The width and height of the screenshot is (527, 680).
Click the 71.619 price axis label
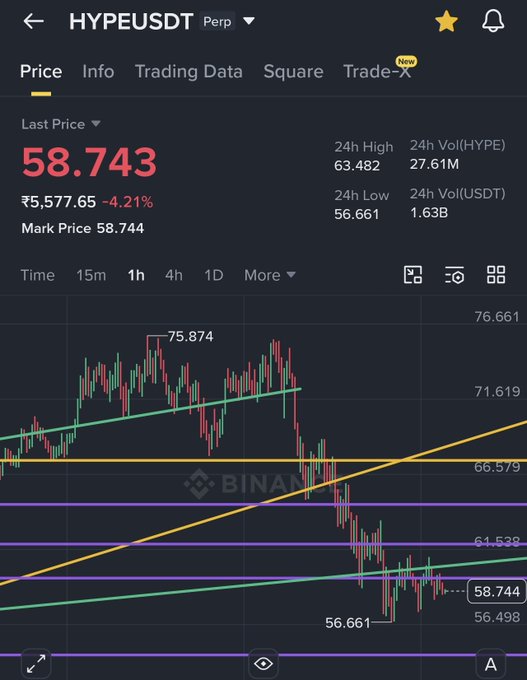click(x=497, y=392)
